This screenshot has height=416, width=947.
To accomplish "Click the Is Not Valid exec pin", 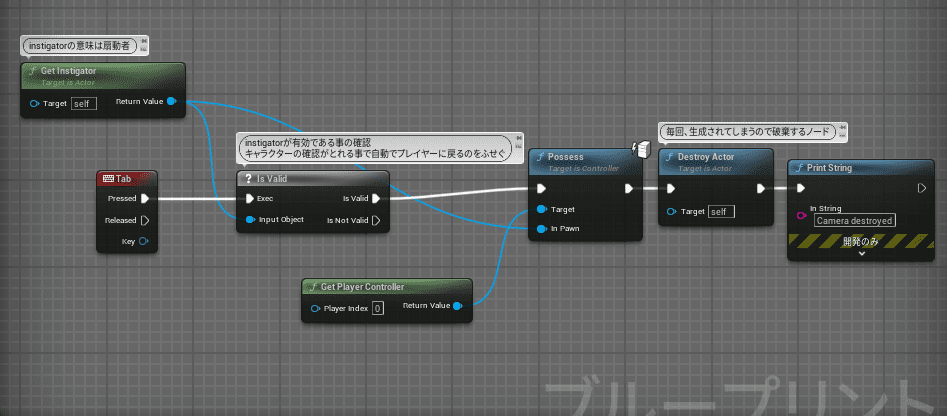I will (376, 220).
